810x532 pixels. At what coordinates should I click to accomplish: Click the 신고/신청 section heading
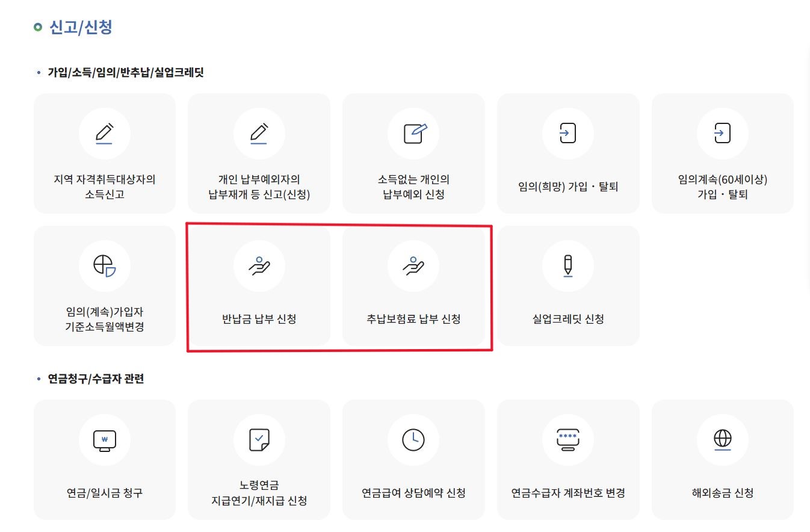point(80,27)
